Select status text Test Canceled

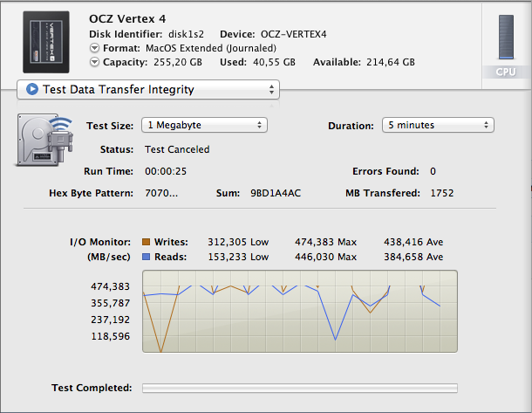177,149
